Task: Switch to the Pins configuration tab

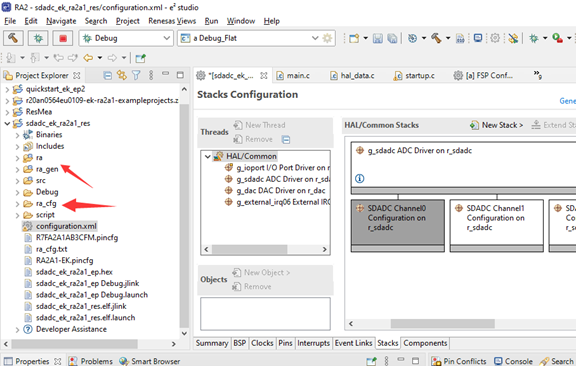Action: (285, 343)
